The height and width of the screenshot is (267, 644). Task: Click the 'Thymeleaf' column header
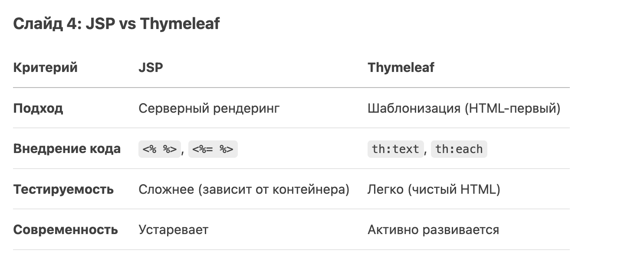401,68
